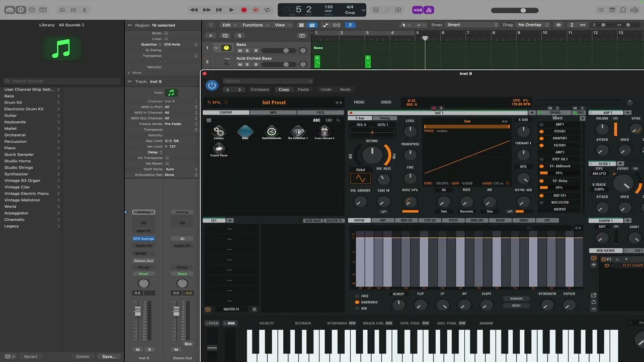The width and height of the screenshot is (644, 362).
Task: Open the media browser icon
Action: [x=634, y=10]
